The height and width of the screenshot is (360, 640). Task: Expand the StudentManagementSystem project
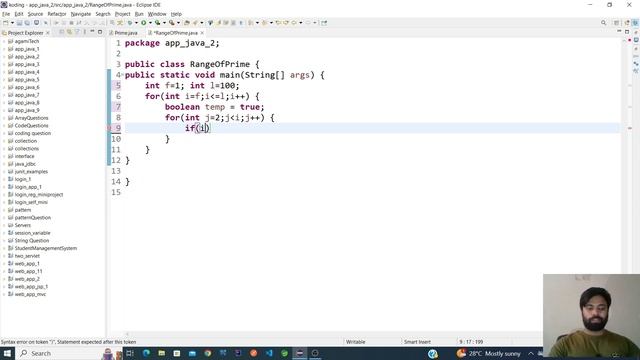[4, 248]
